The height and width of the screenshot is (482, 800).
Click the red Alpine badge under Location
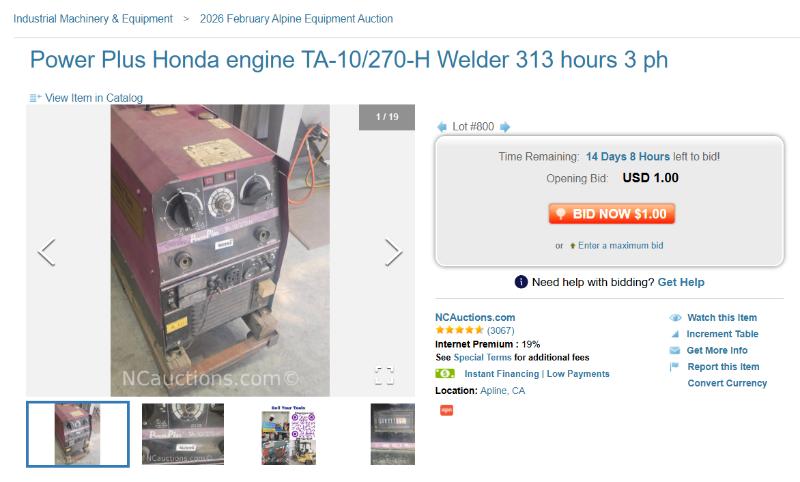point(446,410)
